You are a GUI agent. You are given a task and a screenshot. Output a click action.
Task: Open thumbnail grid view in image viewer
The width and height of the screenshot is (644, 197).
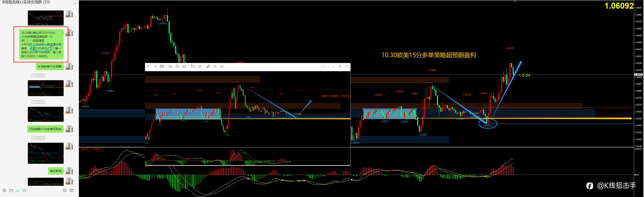(x=162, y=66)
